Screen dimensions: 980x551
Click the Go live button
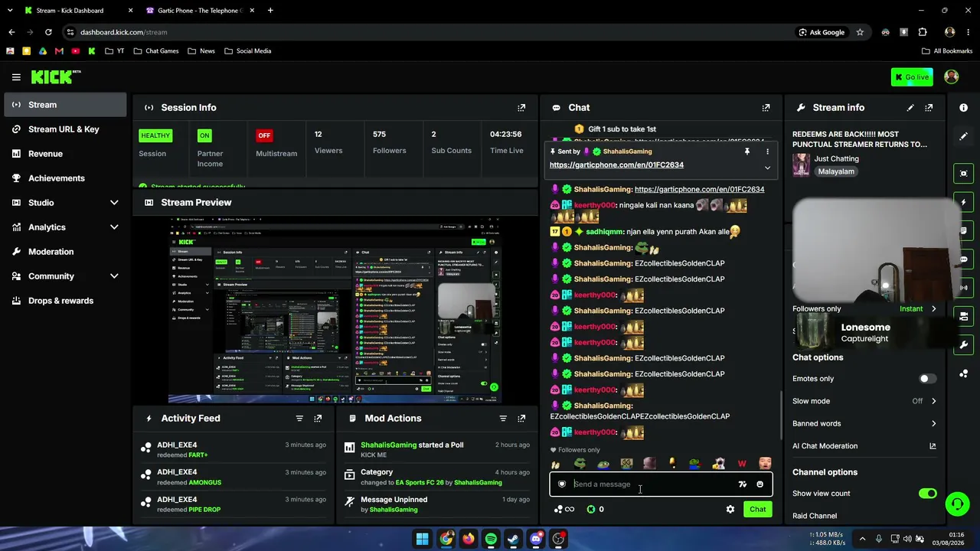point(912,77)
